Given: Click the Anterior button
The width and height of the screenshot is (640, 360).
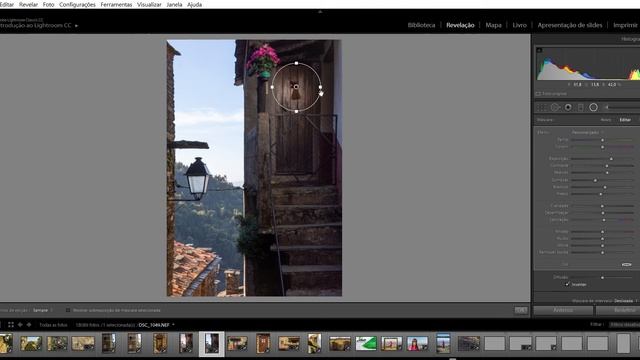Looking at the screenshot, I should point(563,310).
